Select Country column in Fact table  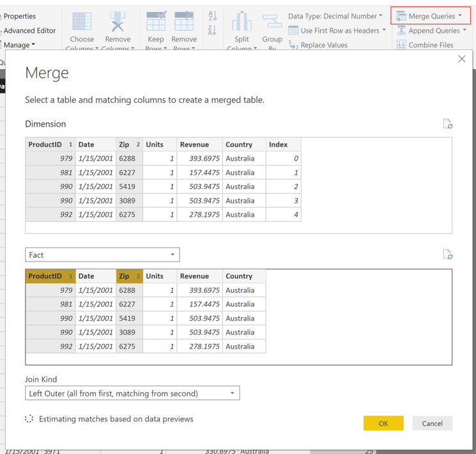pyautogui.click(x=244, y=276)
